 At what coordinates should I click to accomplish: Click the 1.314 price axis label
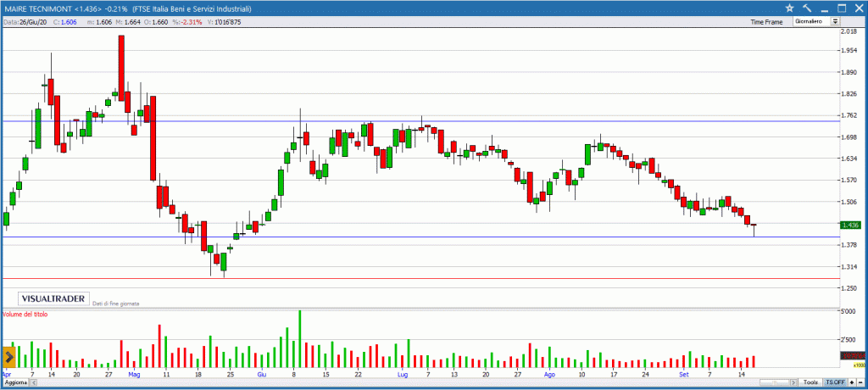pos(849,266)
